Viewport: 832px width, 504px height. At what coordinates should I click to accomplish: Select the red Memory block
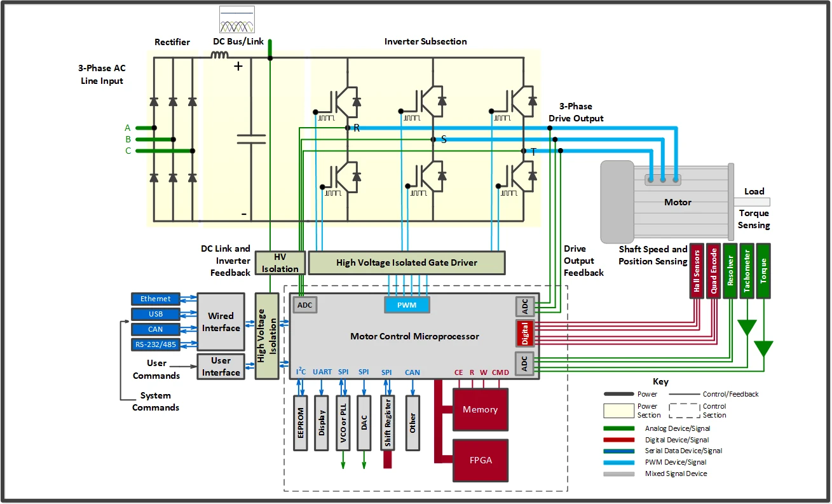[480, 409]
